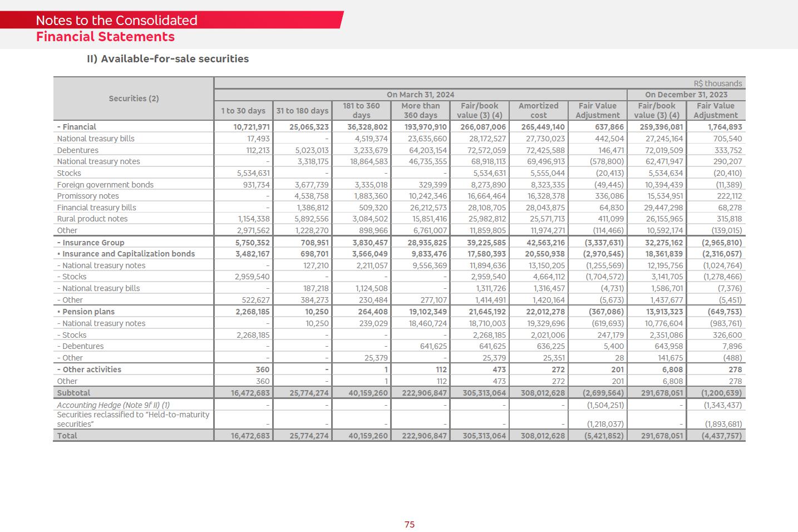Click page number 75 at the bottom
This screenshot has height=532, width=798.
point(410,524)
